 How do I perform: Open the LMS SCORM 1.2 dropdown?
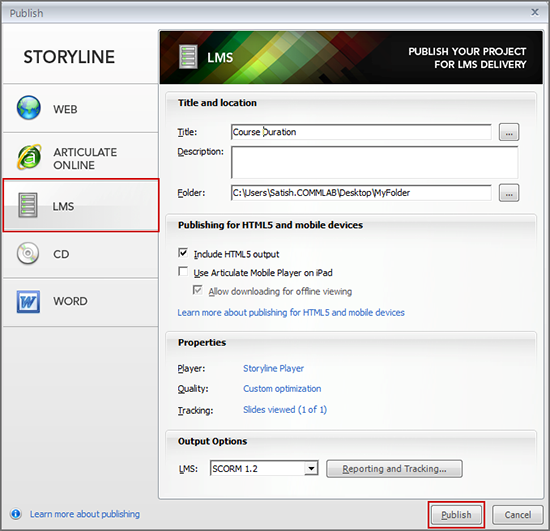point(311,468)
